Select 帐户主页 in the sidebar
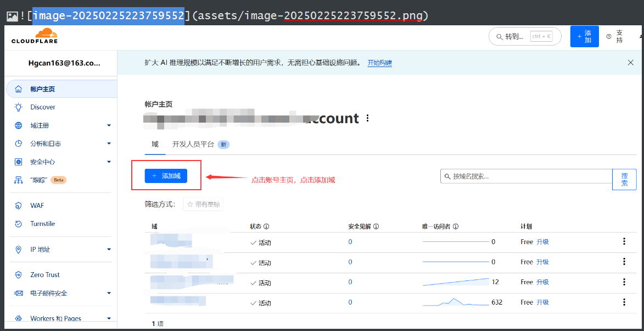This screenshot has width=644, height=331. 43,89
